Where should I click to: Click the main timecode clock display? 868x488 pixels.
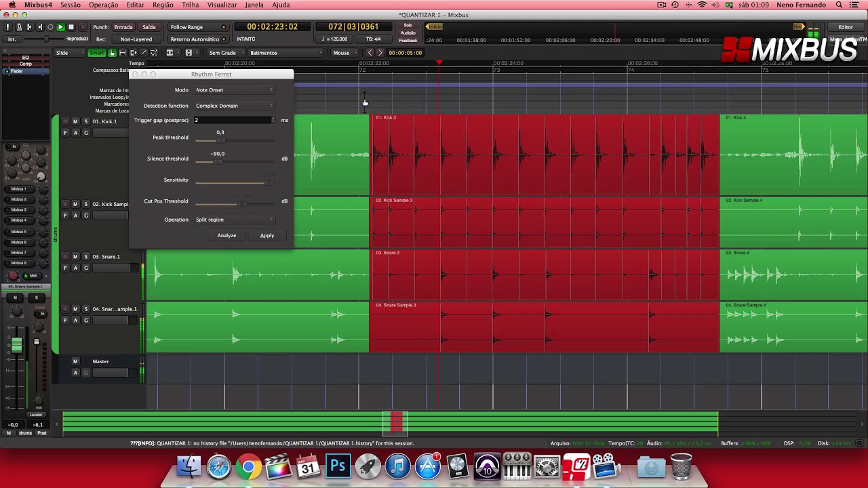(x=272, y=27)
